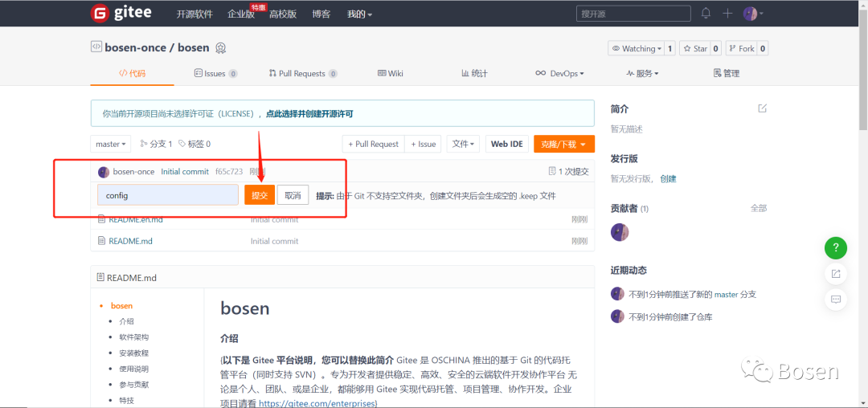This screenshot has width=868, height=408.
Task: Expand the 服务 tab menu
Action: (x=642, y=74)
